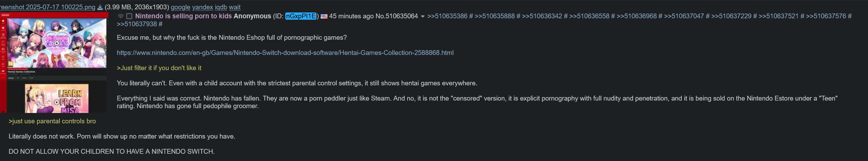Follow the backlink >>510636968
This screenshot has width=868, height=161.
click(x=637, y=16)
